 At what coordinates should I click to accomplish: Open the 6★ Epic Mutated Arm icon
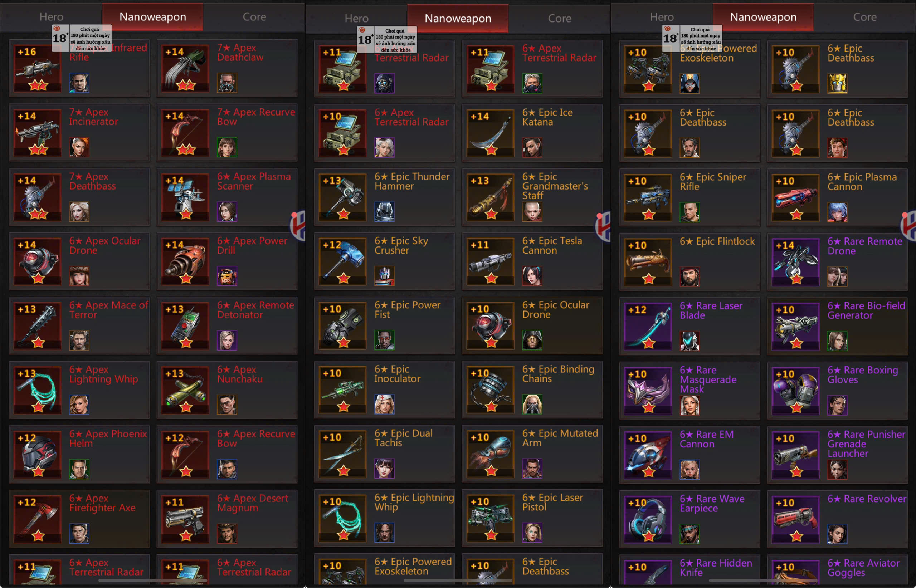click(x=491, y=454)
